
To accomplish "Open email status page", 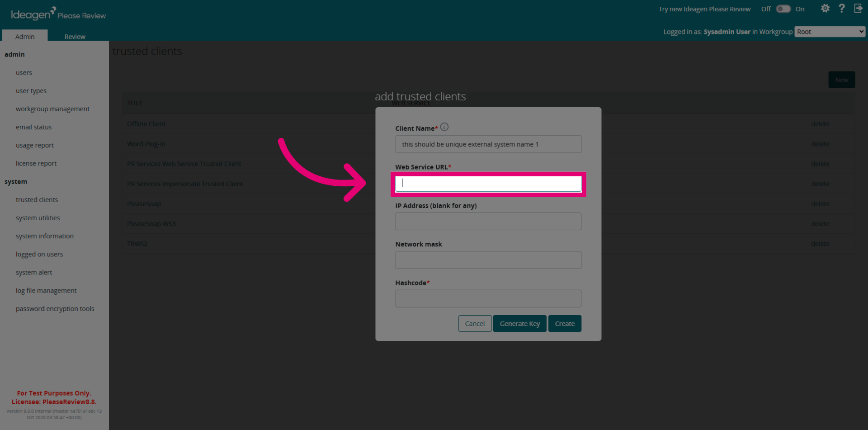I will tap(34, 127).
